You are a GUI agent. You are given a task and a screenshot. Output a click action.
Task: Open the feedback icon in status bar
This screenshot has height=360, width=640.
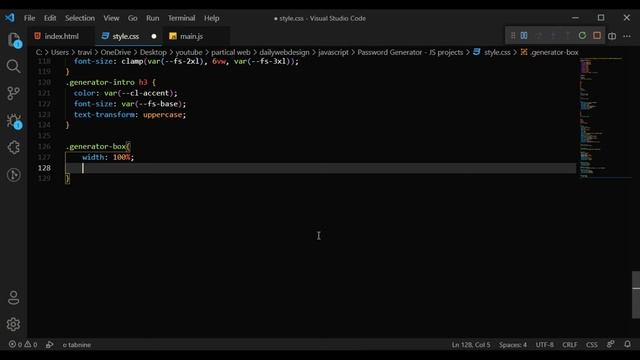point(611,344)
